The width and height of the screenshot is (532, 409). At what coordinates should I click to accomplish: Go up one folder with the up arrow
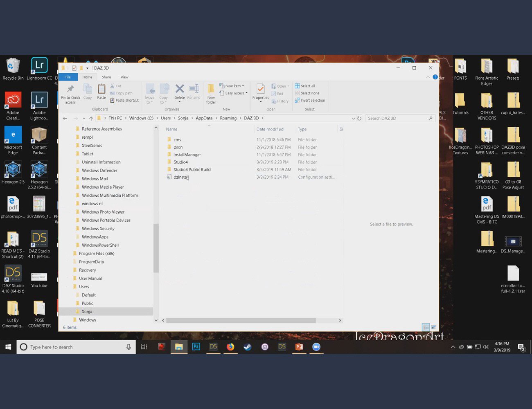tap(91, 118)
